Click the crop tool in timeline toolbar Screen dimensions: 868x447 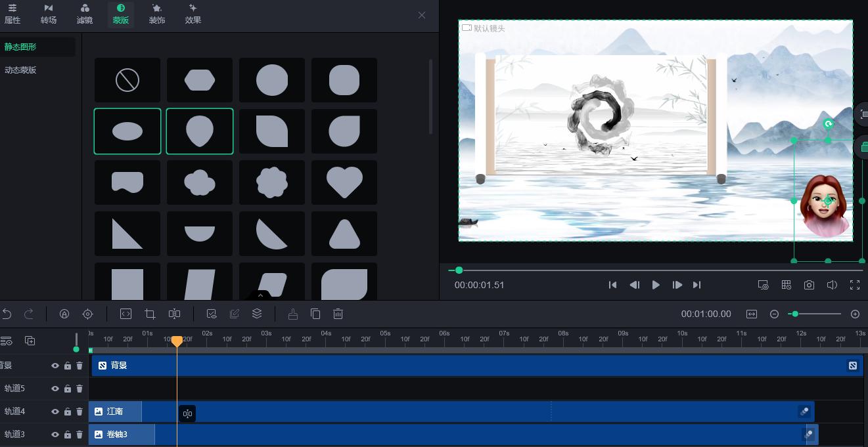pos(150,314)
